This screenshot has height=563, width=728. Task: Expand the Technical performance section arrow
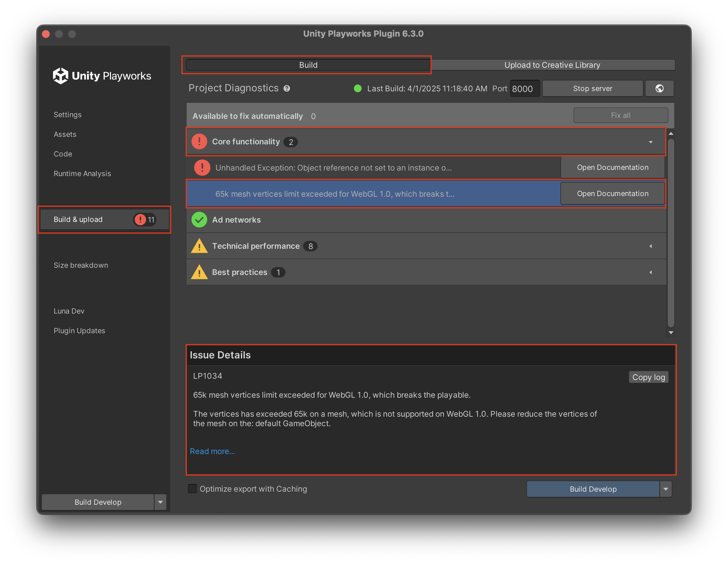pyautogui.click(x=650, y=246)
